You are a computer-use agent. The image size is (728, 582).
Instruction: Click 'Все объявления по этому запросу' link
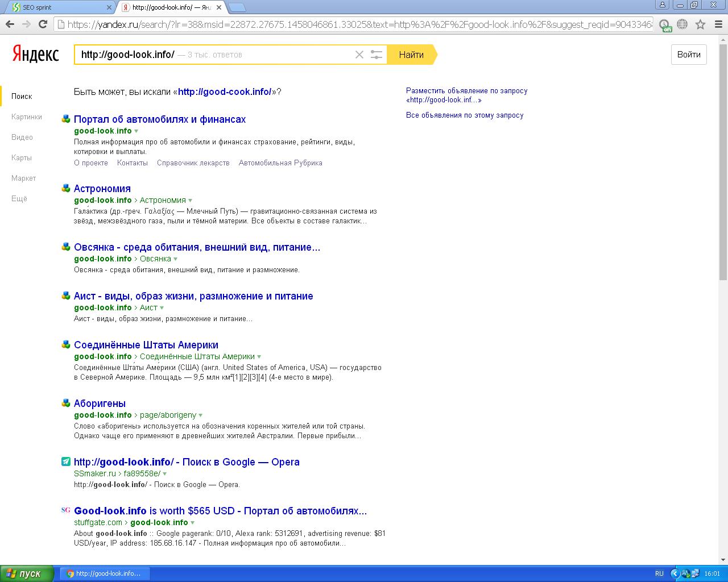click(465, 115)
